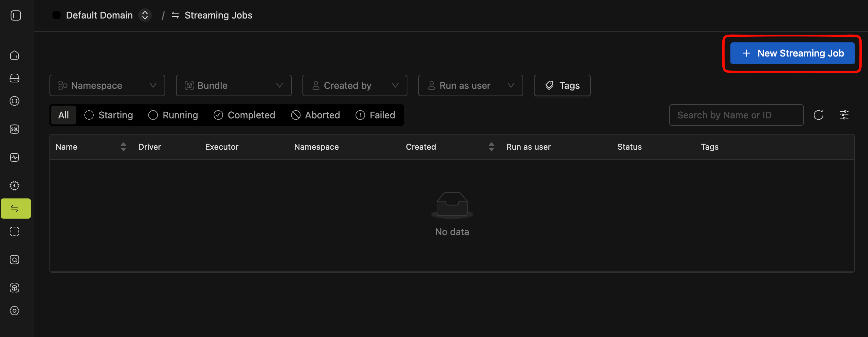Click the Run as user column header
Image resolution: width=868 pixels, height=337 pixels.
pyautogui.click(x=528, y=147)
